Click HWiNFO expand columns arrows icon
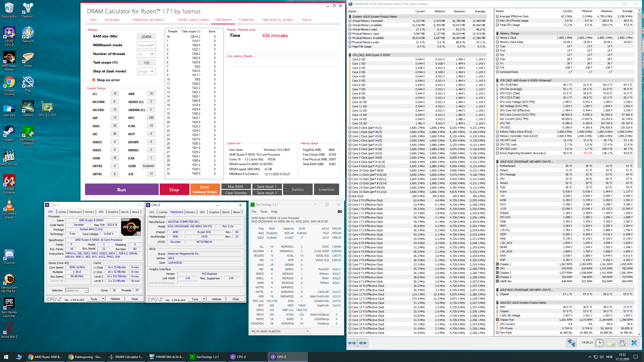The width and height of the screenshot is (644, 362). pos(352,343)
